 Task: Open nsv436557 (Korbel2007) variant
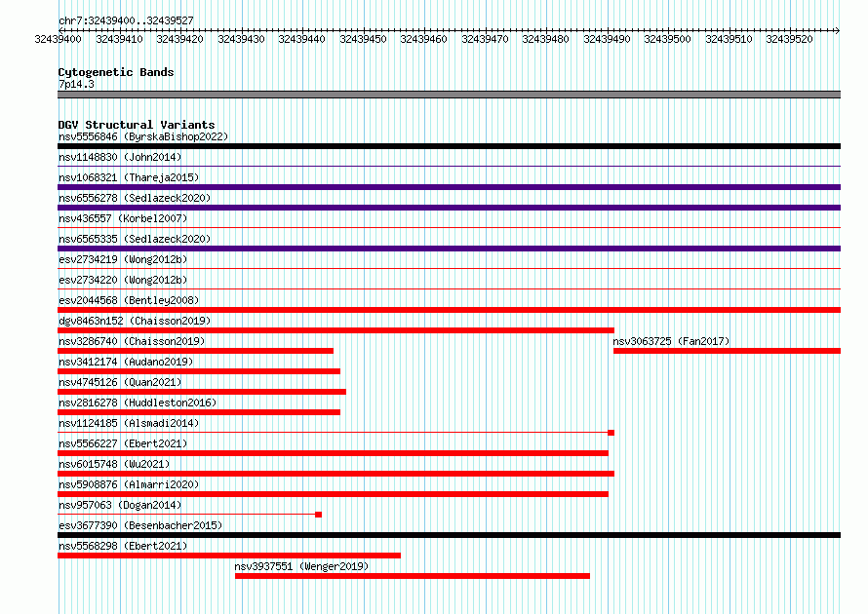click(x=123, y=218)
